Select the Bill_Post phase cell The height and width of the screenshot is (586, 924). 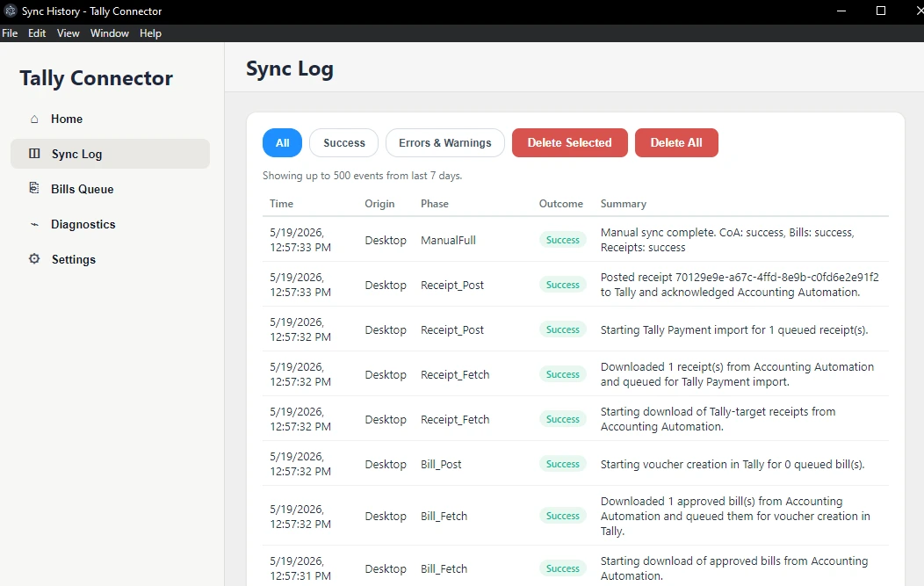[x=441, y=464]
